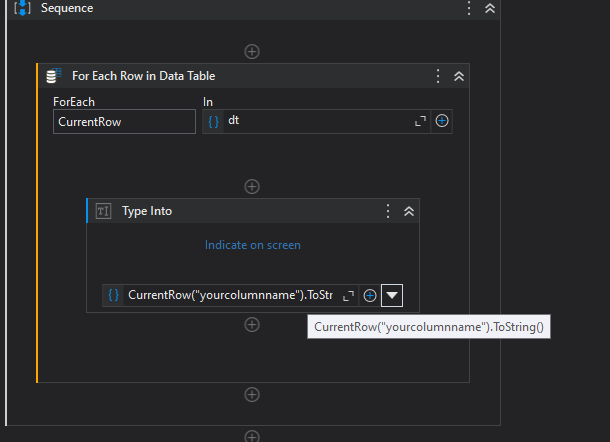
Task: Edit the ForEach CurrentRow field
Action: tap(124, 122)
